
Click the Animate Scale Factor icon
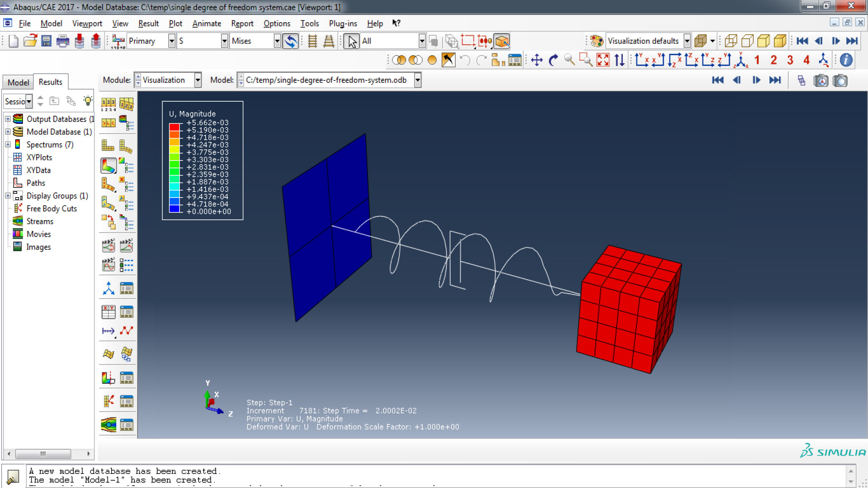108,245
